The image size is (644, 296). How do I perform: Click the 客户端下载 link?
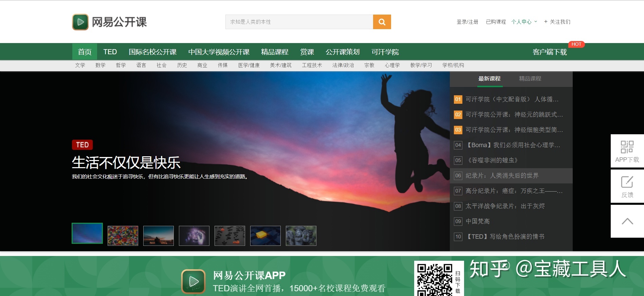tap(550, 52)
